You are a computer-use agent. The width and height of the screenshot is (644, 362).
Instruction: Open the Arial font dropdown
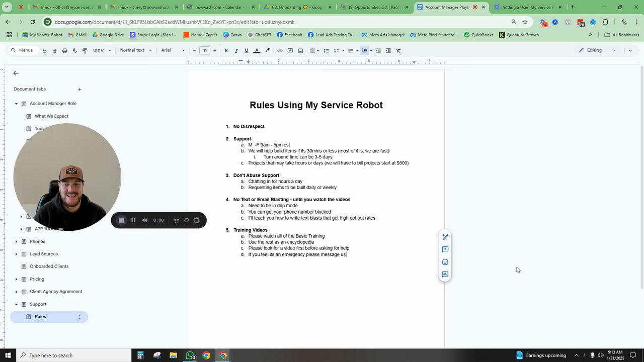(x=173, y=50)
